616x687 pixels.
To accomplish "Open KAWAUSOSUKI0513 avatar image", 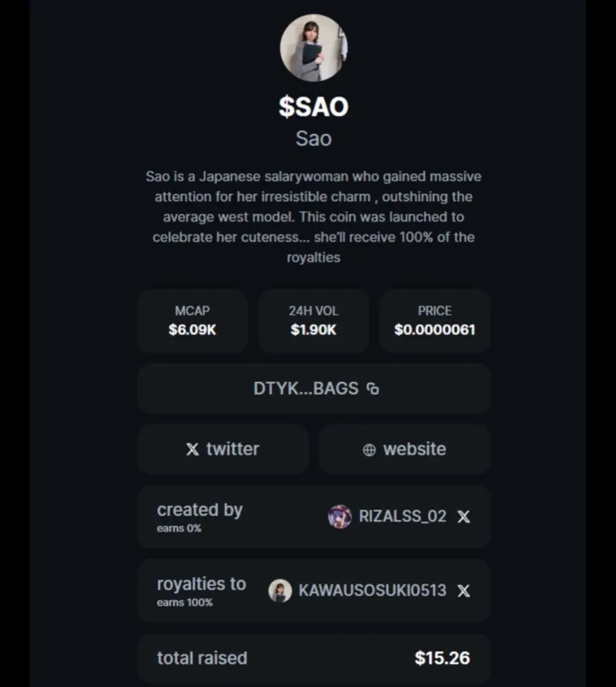I will point(280,590).
